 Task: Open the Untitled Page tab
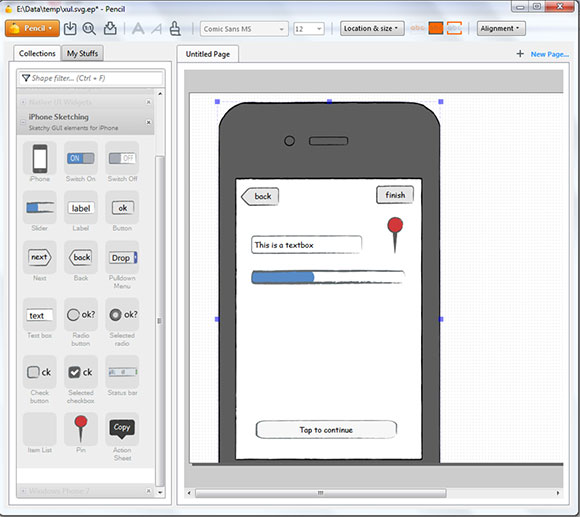[x=208, y=54]
